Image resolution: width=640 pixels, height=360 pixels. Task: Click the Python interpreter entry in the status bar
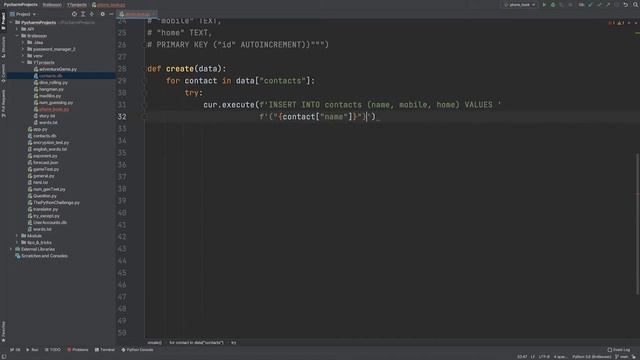pyautogui.click(x=591, y=357)
